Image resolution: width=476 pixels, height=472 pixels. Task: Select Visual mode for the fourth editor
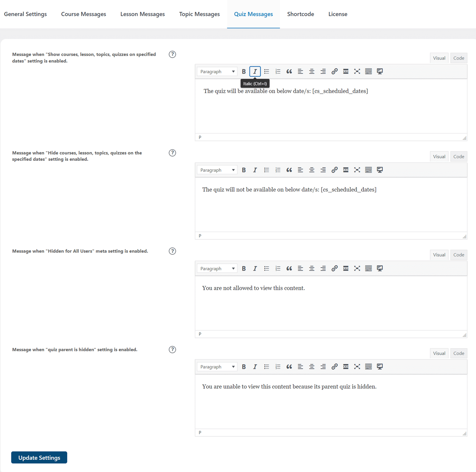(x=439, y=353)
